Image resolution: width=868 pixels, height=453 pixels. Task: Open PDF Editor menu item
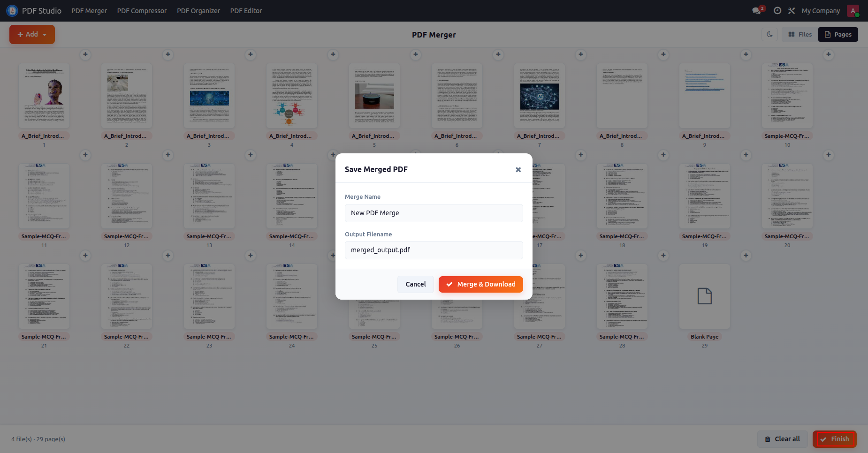point(246,11)
